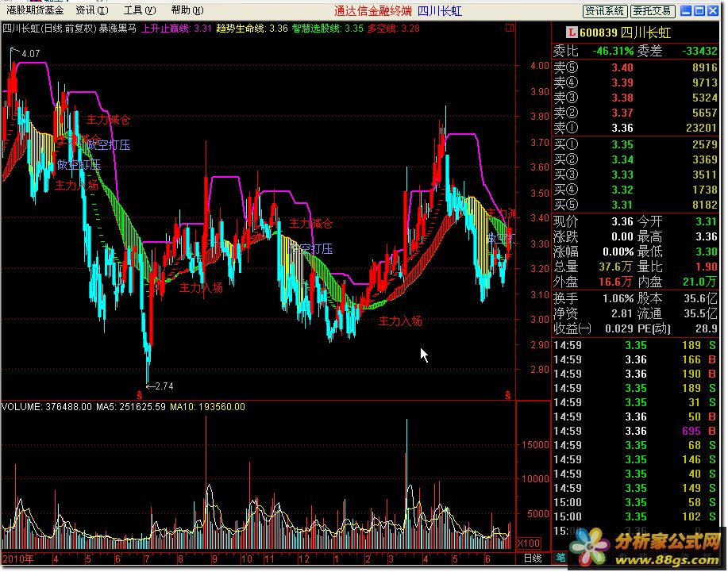
Task: Click stock code 600839 四川长虹 title
Action: click(x=625, y=33)
